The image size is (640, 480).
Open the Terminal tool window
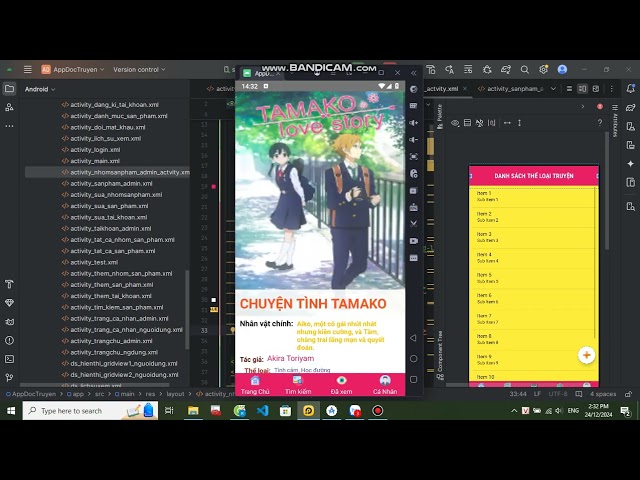click(9, 359)
